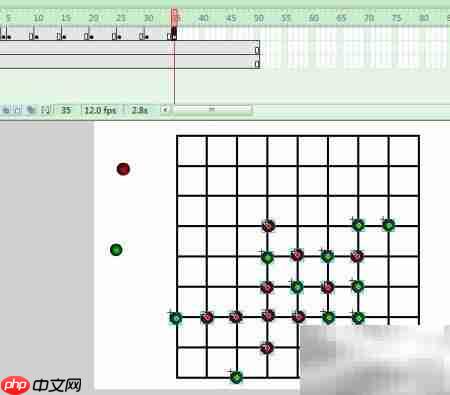Click frame number 40 on the timeline ruler
Viewport: 450px width, 395px height.
click(203, 18)
